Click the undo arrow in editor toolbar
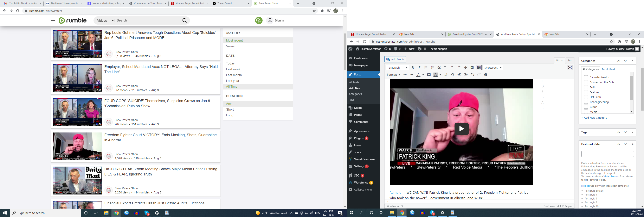644x217 pixels. (x=472, y=75)
